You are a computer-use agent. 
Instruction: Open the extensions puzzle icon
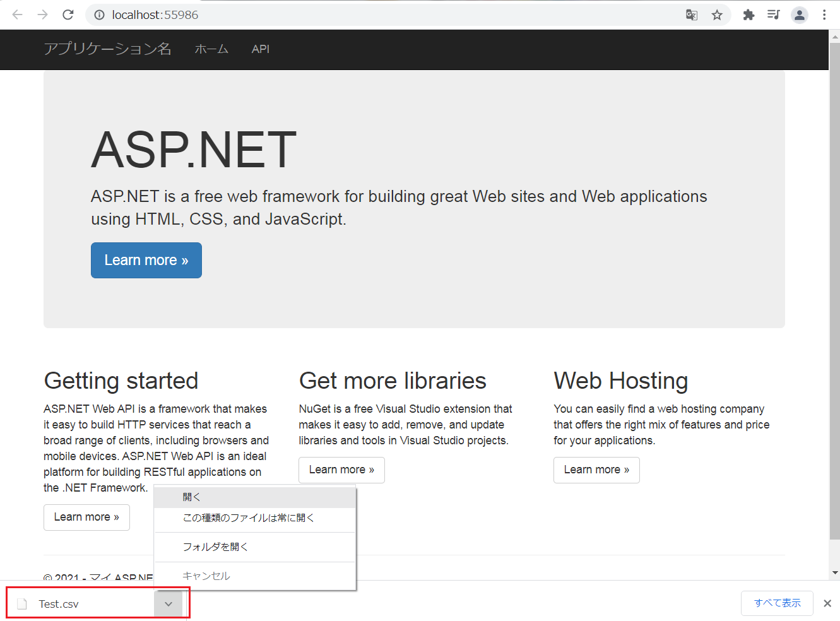[748, 15]
